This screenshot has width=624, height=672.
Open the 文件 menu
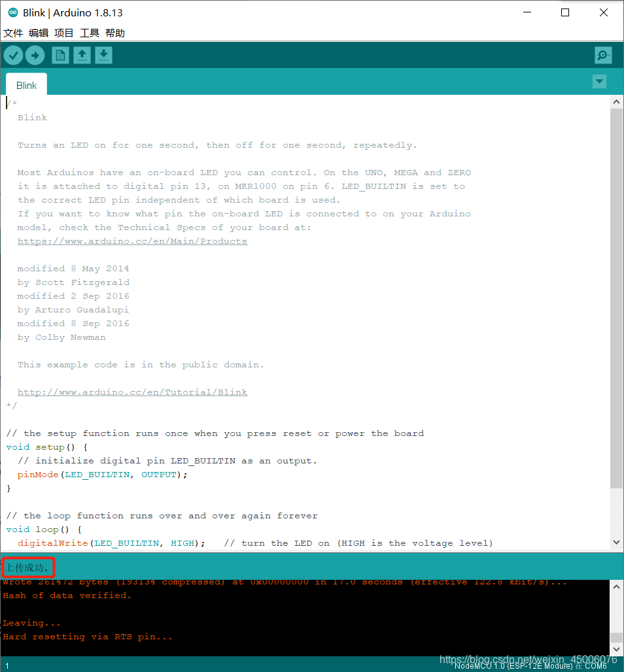(x=13, y=33)
